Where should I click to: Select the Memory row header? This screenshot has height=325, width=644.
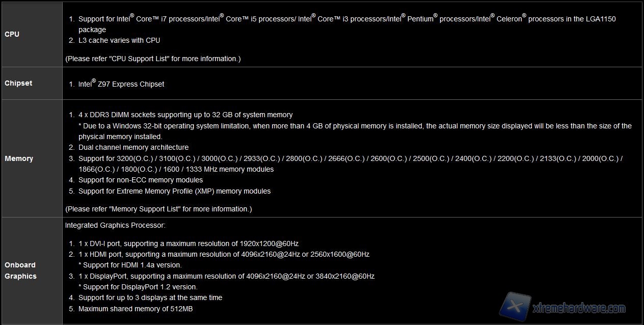[19, 158]
